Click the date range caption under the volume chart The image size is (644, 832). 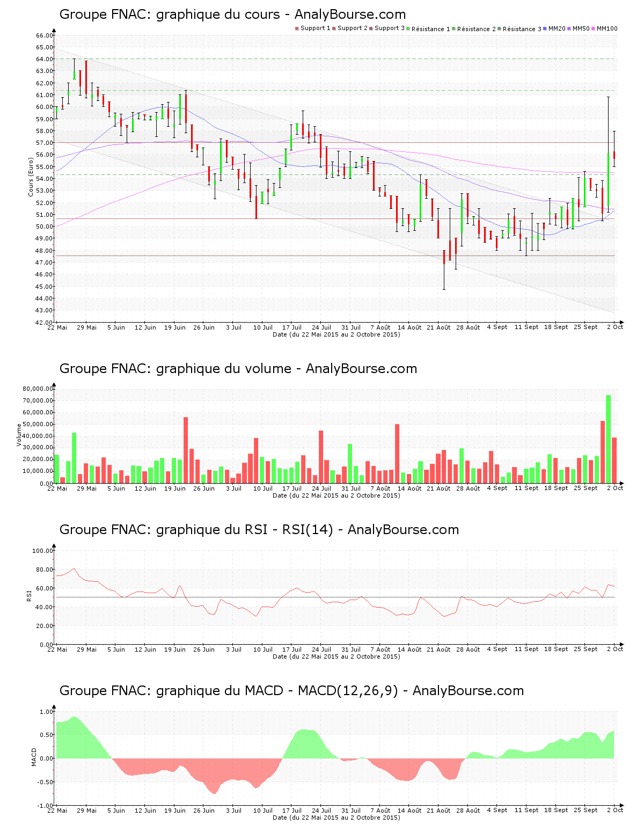[x=336, y=495]
